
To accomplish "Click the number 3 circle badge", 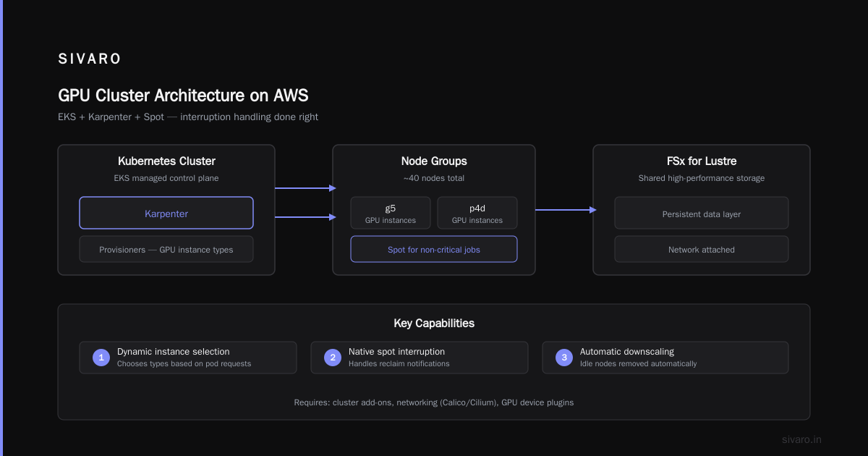I will pyautogui.click(x=564, y=358).
